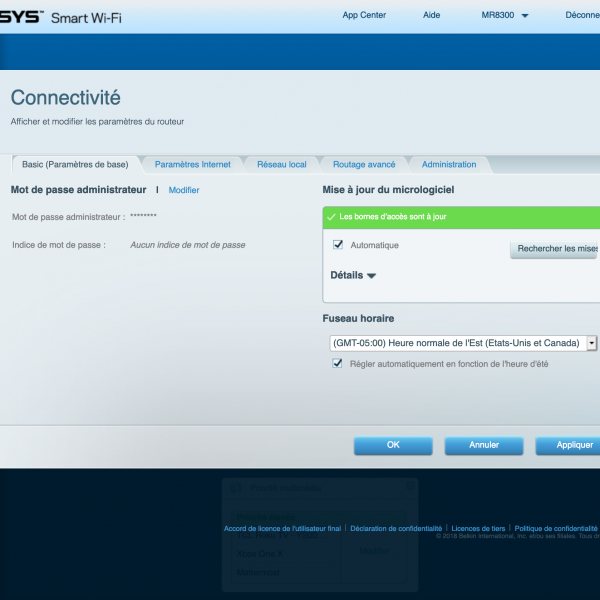Click the Annuler button
The height and width of the screenshot is (600, 600).
pyautogui.click(x=484, y=445)
